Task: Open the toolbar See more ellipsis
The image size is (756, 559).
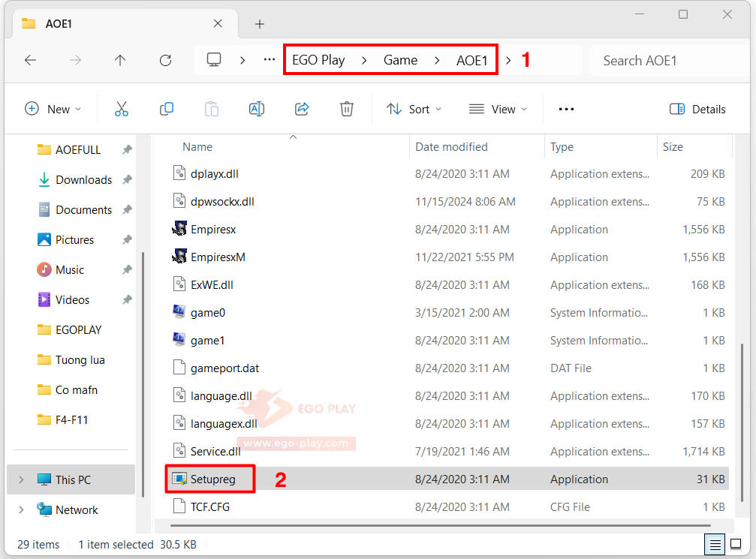Action: [566, 110]
